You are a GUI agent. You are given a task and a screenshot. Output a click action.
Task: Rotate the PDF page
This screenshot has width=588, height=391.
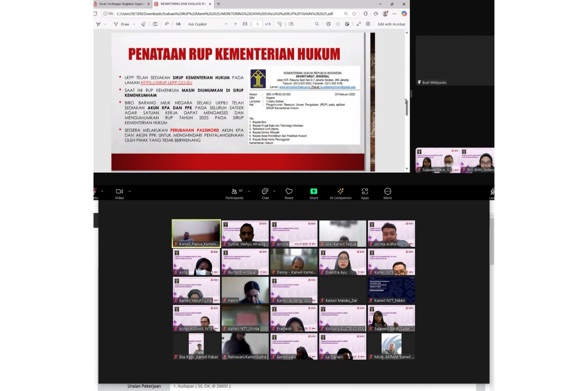[280, 24]
